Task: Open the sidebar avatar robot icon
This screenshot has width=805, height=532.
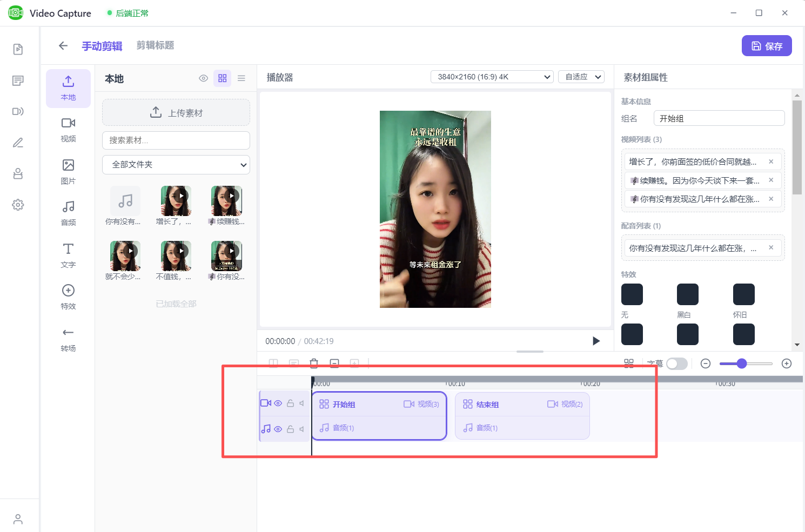Action: coord(18,173)
